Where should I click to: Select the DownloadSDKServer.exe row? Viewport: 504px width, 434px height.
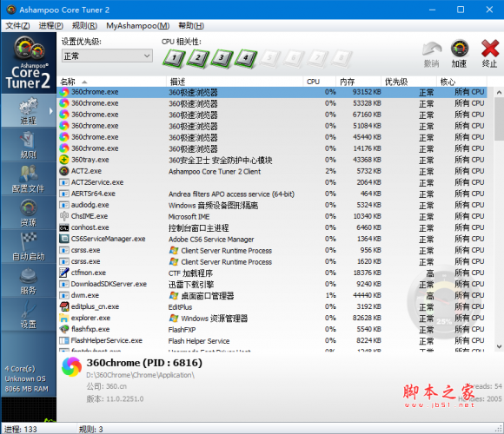pos(272,284)
